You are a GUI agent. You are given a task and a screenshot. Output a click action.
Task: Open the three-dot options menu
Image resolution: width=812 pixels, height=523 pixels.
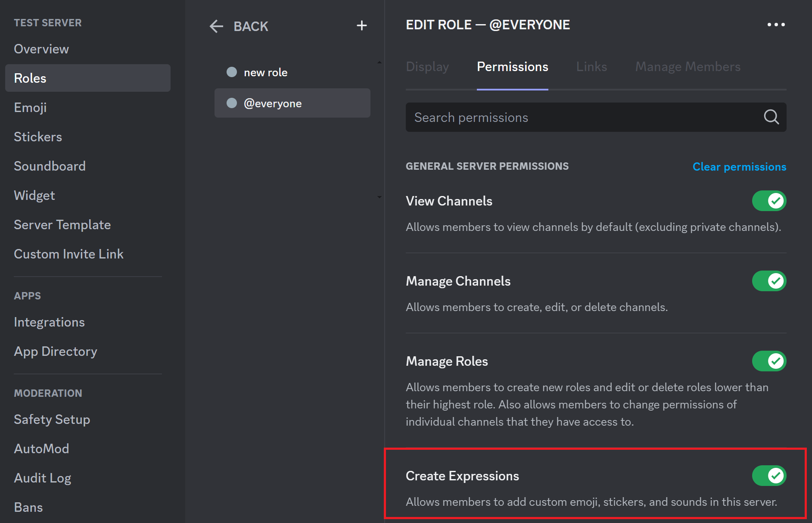click(775, 24)
